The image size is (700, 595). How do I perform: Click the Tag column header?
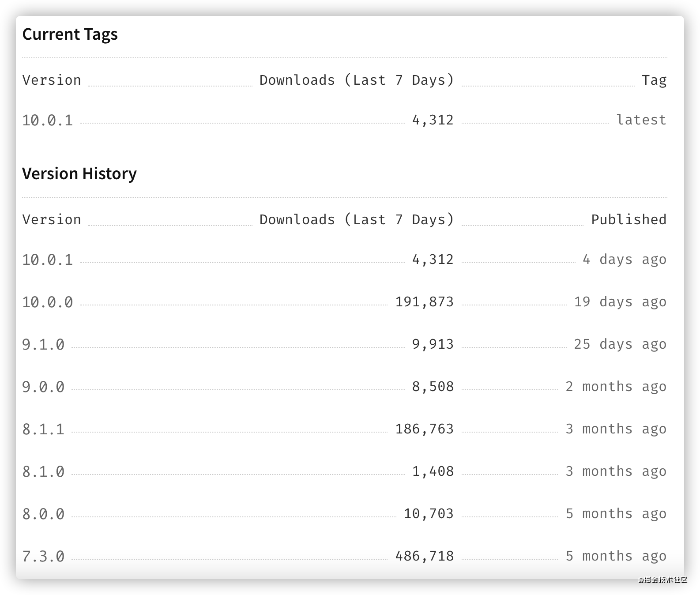click(x=654, y=80)
